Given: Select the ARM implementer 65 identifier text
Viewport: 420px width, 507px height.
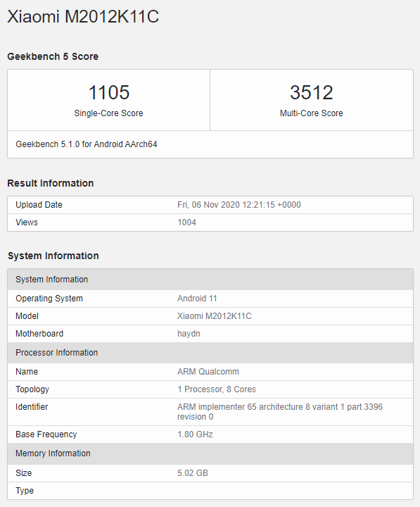Looking at the screenshot, I should click(280, 412).
